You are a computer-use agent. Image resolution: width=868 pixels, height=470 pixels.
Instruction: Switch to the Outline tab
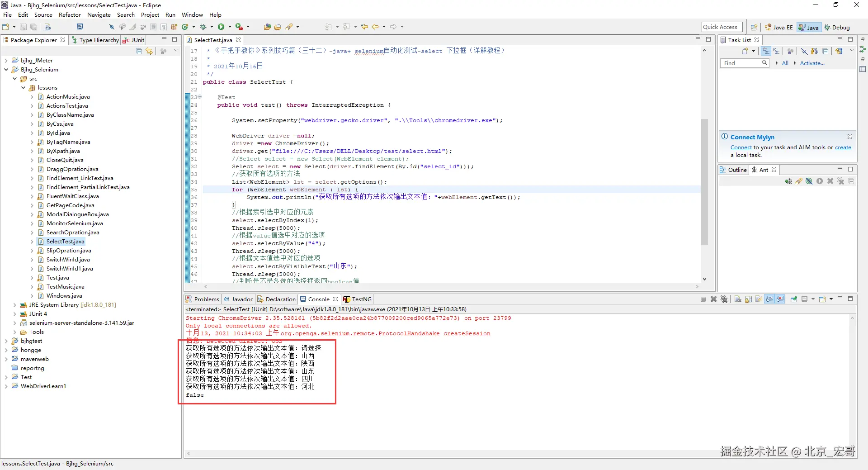(733, 170)
